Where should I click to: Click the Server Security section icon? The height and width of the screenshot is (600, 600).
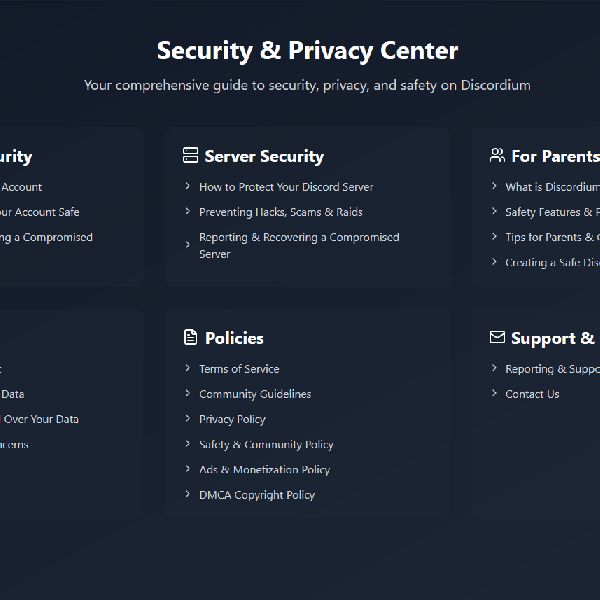coord(191,156)
